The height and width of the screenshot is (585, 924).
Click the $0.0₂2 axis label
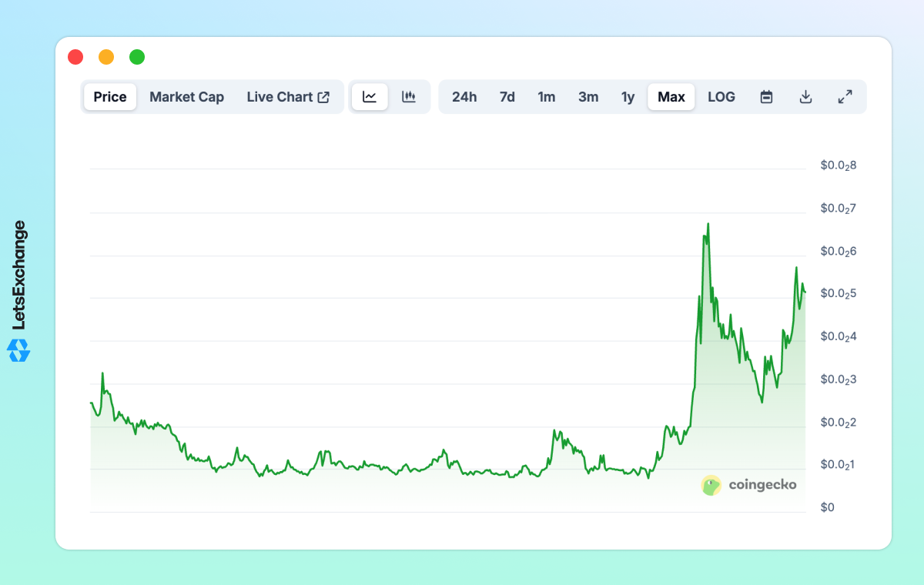click(x=839, y=423)
